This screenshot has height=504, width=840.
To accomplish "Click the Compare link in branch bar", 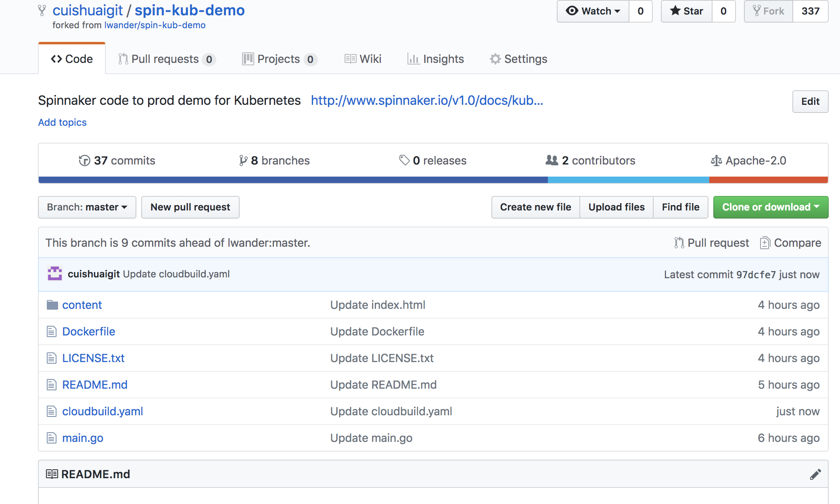I will coord(791,243).
